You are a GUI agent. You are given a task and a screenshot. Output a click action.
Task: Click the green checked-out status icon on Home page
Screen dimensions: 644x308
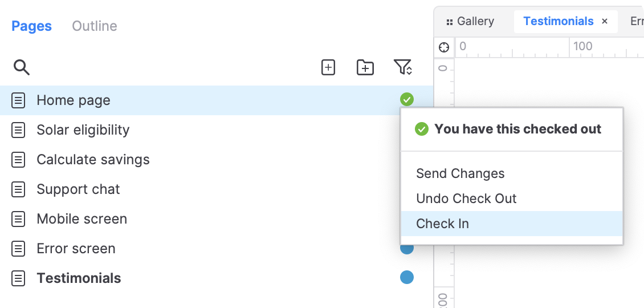[406, 100]
